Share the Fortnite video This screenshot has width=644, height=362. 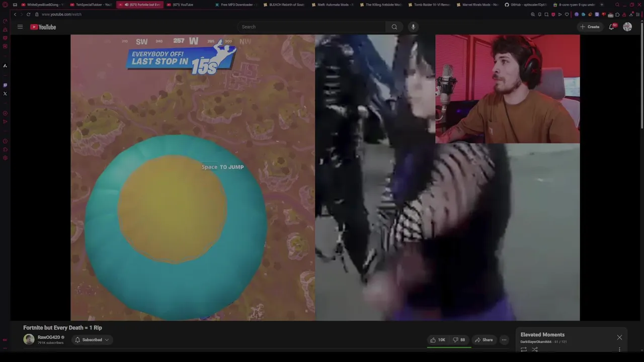pos(484,340)
